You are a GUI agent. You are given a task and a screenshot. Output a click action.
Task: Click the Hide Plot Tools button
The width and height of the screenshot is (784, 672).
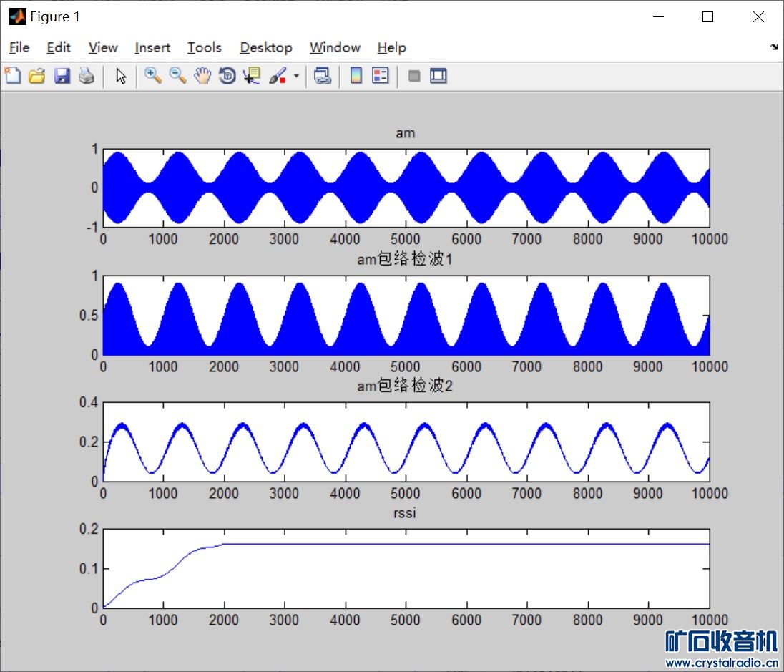(x=413, y=76)
